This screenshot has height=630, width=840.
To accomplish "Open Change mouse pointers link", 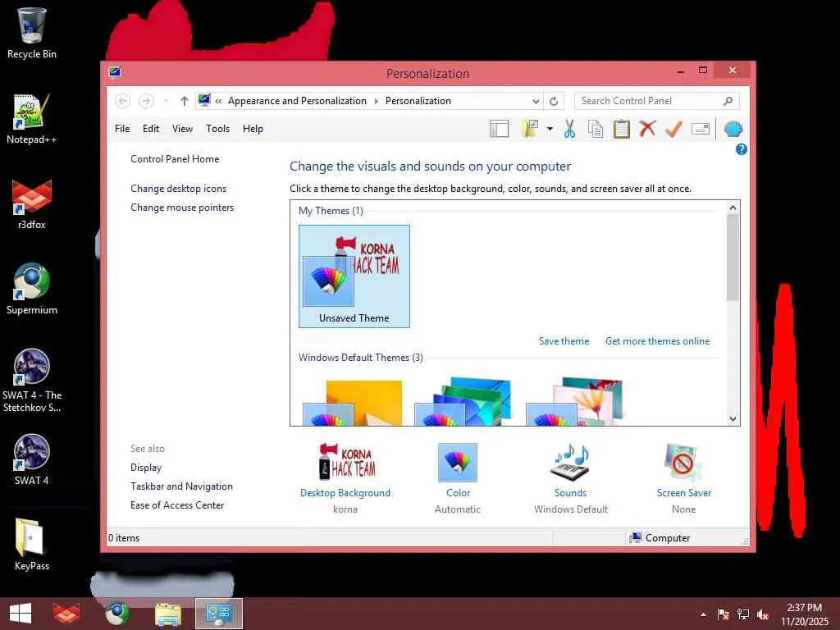I will coord(182,208).
